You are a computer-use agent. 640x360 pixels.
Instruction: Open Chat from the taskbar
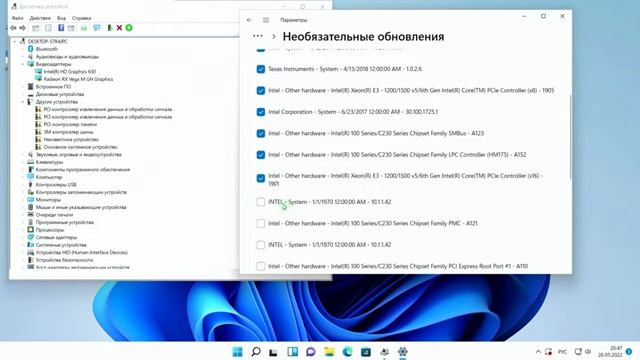tap(311, 351)
